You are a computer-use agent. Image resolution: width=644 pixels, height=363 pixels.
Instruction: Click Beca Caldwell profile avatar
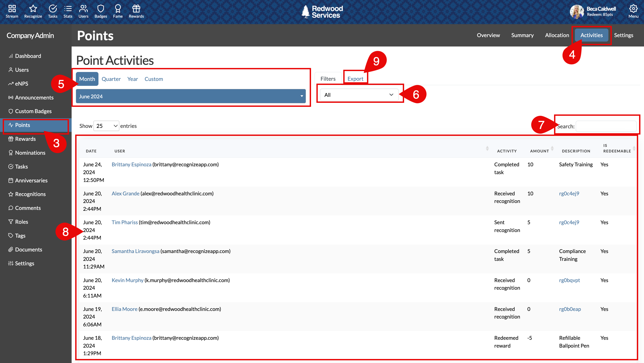(x=577, y=12)
